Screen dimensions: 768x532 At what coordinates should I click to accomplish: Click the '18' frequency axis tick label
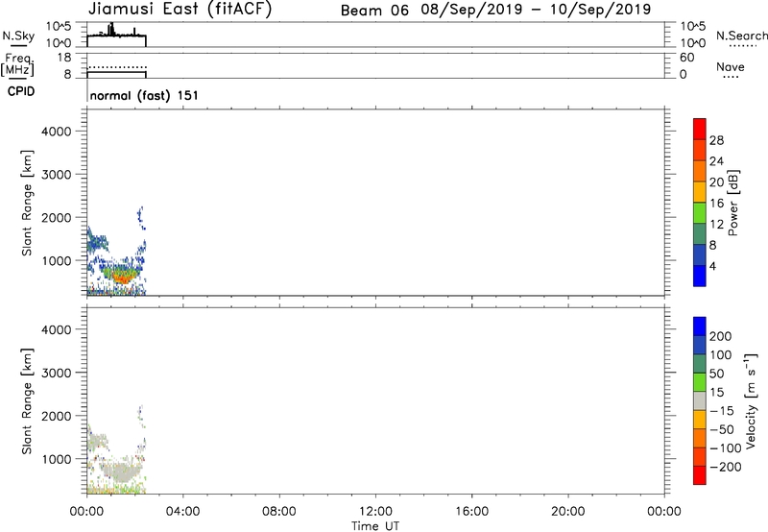pyautogui.click(x=64, y=58)
